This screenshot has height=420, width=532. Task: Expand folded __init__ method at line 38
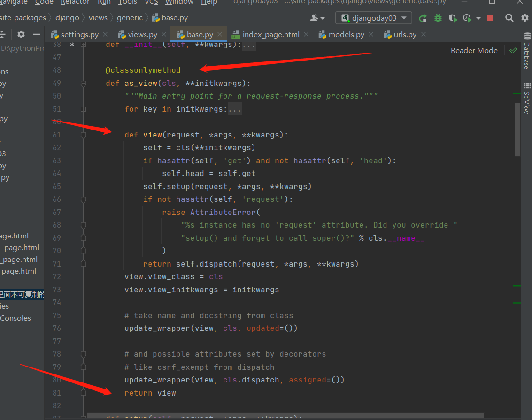click(x=83, y=45)
